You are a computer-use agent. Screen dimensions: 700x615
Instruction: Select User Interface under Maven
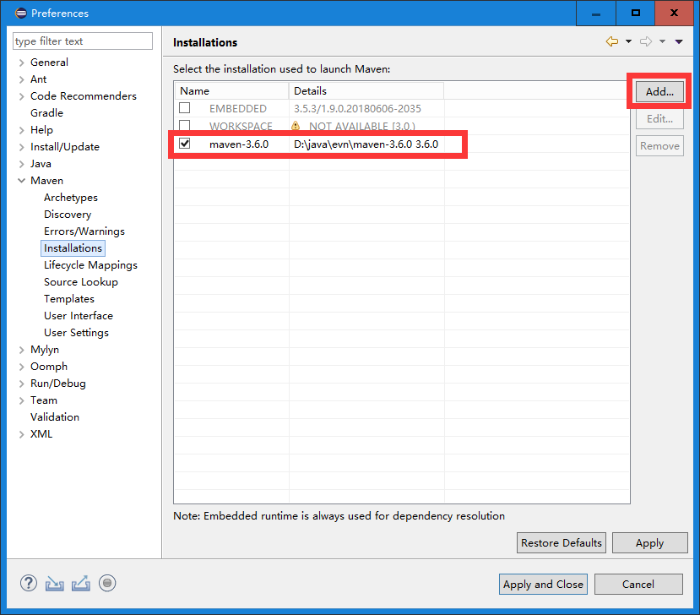pos(79,316)
